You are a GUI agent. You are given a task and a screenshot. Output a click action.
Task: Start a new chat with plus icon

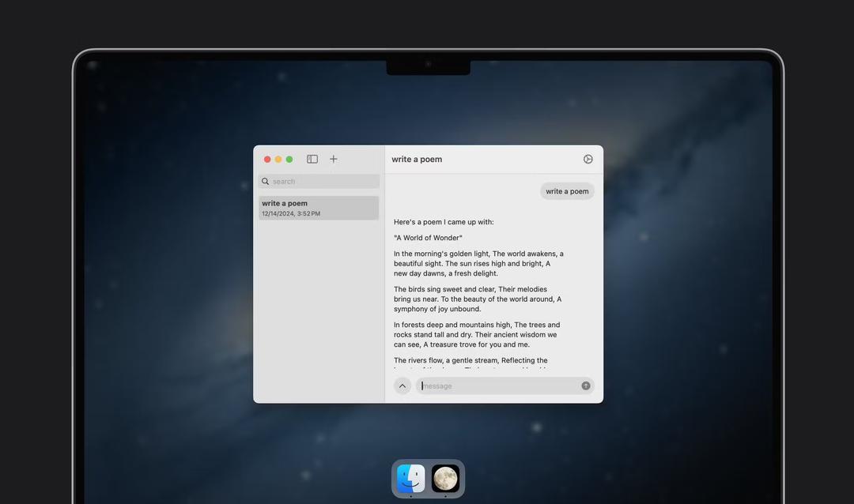[x=334, y=159]
